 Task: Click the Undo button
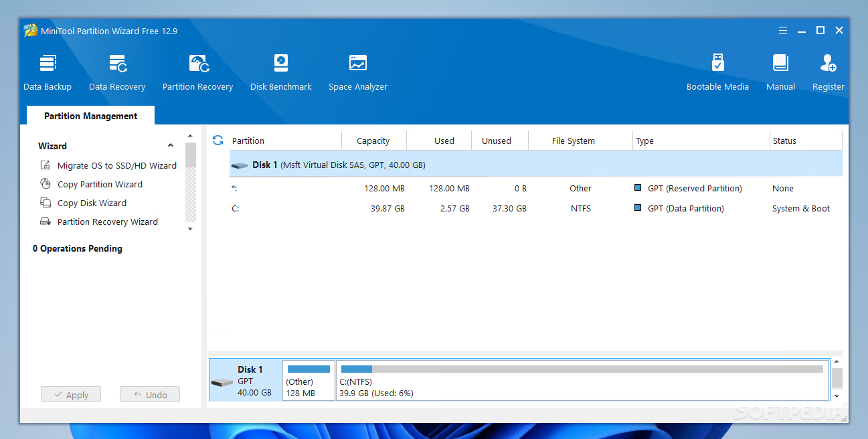(150, 395)
